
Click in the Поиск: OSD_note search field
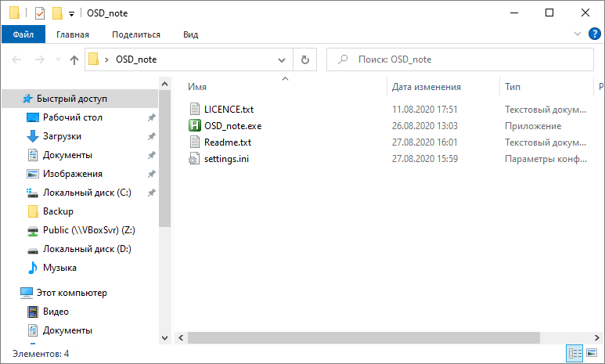460,59
